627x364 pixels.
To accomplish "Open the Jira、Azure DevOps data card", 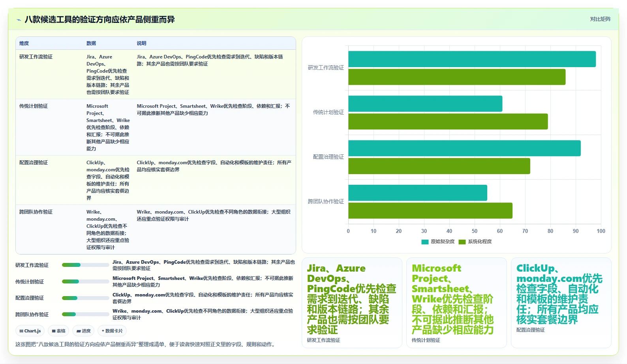I will coord(352,303).
